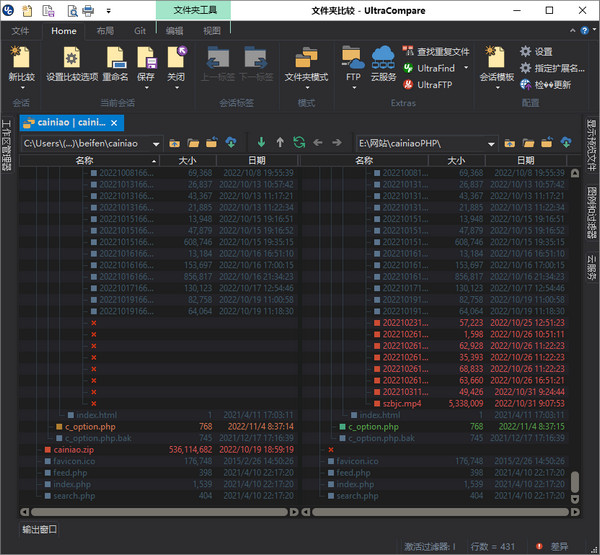This screenshot has height=555, width=600.
Task: Select 文件夹模式 folder mode icon
Action: coord(306,57)
